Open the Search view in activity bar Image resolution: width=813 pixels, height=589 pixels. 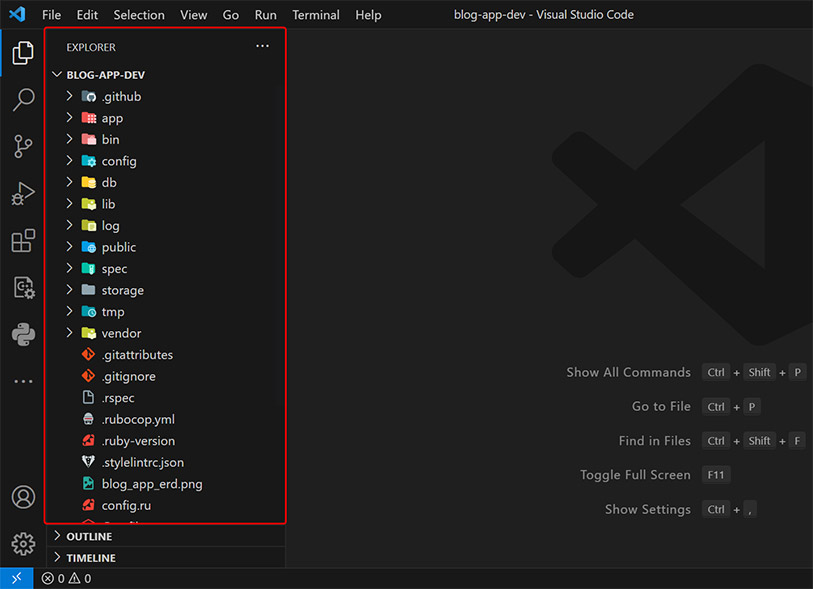point(23,100)
